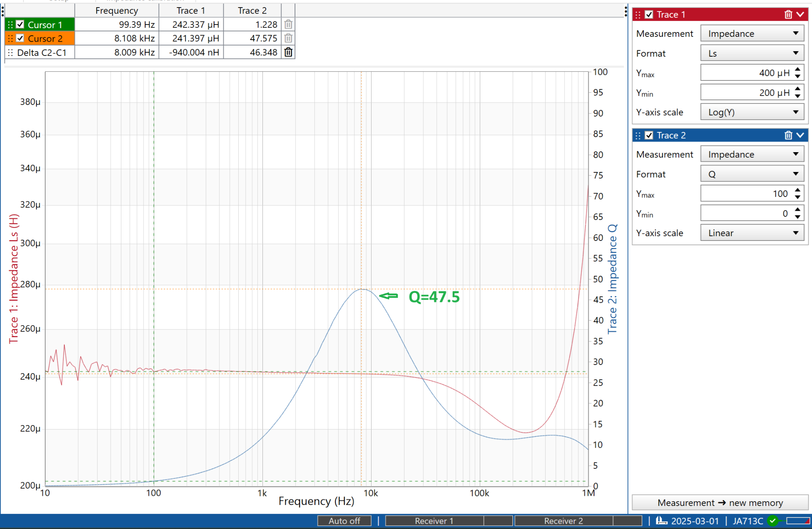Viewport: 812px width, 529px height.
Task: Grab Cursor 1 drag handle
Action: point(10,25)
